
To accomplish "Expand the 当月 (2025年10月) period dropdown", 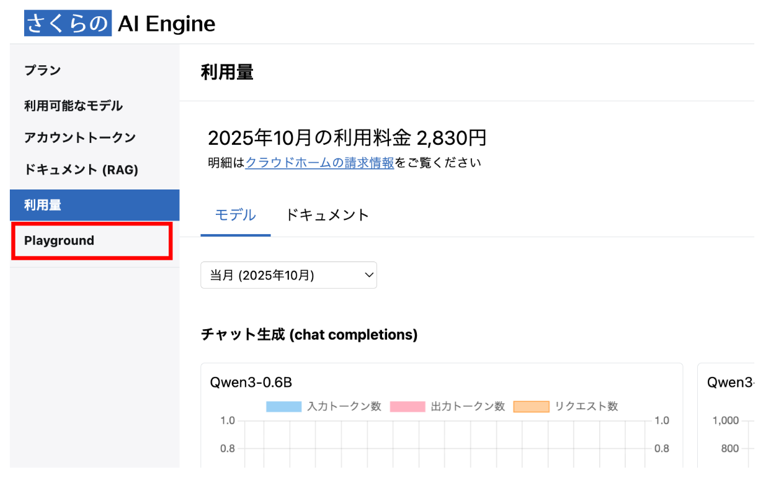I will 288,275.
